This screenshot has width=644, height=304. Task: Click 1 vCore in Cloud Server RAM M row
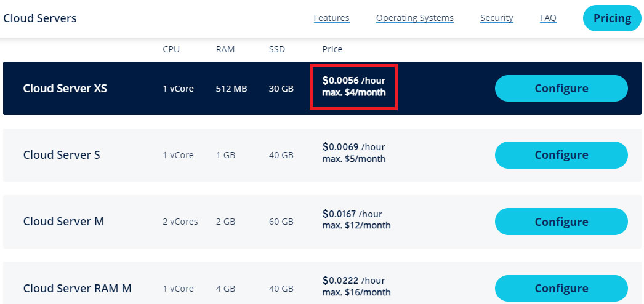click(x=179, y=289)
